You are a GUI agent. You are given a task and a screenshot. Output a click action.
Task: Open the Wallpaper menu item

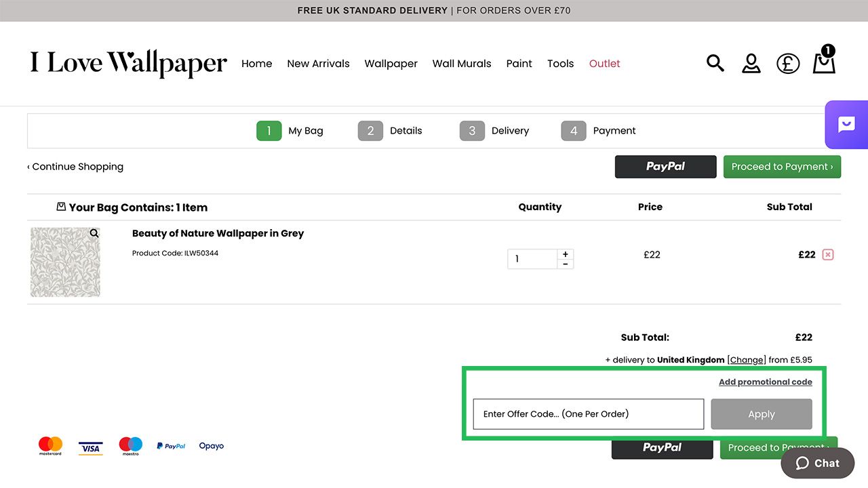point(391,64)
